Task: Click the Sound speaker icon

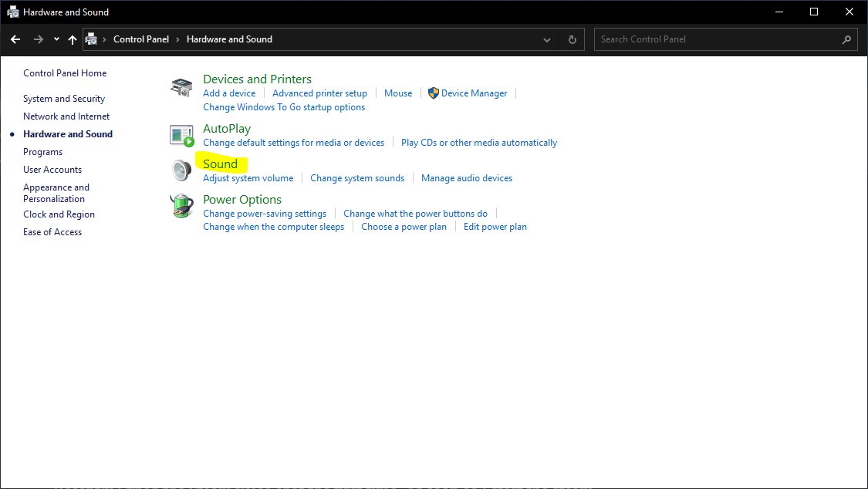Action: click(181, 170)
